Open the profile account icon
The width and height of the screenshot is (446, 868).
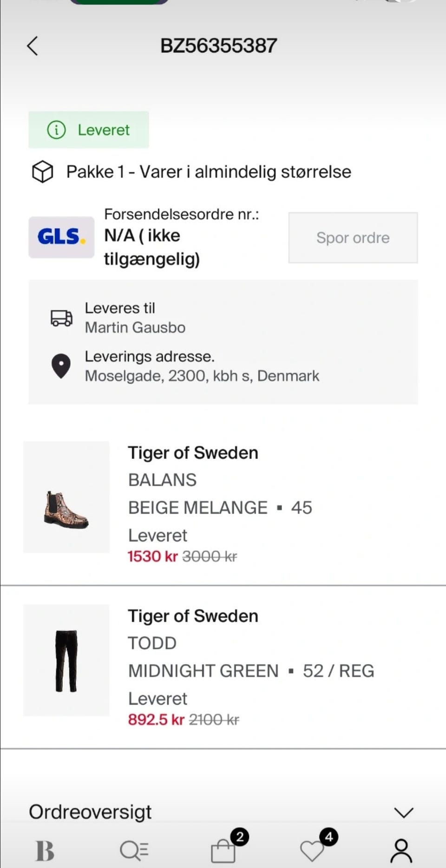point(401,851)
